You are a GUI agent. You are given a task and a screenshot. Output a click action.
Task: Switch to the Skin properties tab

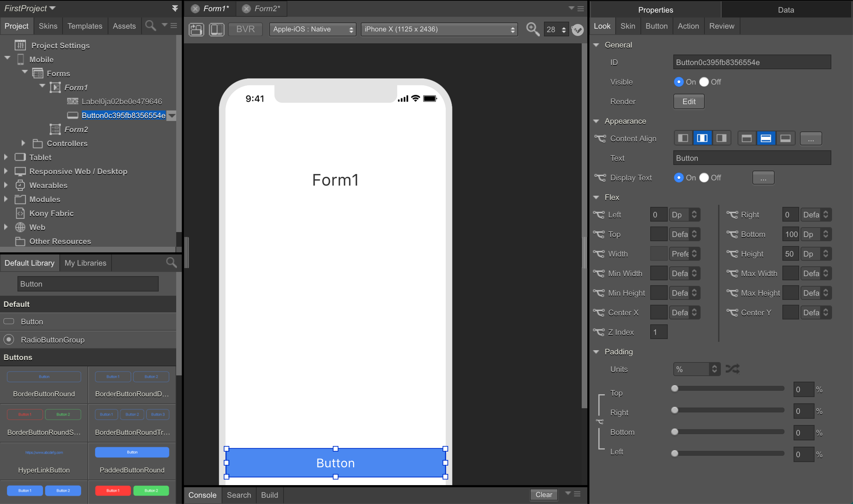point(628,26)
